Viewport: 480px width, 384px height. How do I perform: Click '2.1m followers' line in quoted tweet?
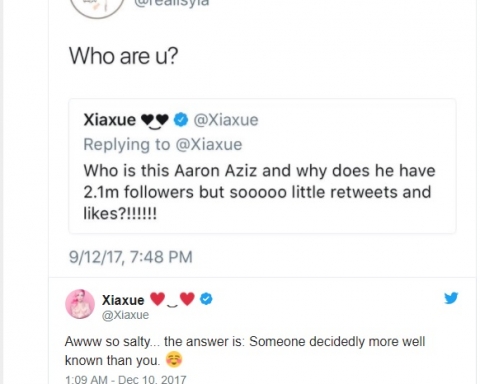pyautogui.click(x=257, y=192)
